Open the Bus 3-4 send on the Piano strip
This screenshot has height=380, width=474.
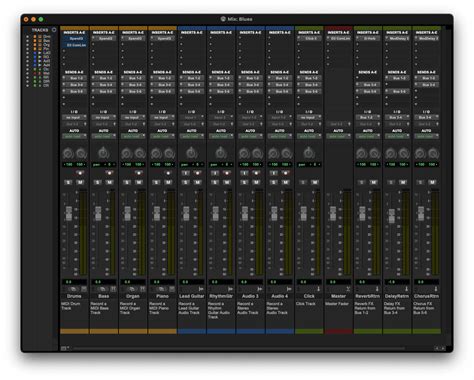tap(164, 85)
